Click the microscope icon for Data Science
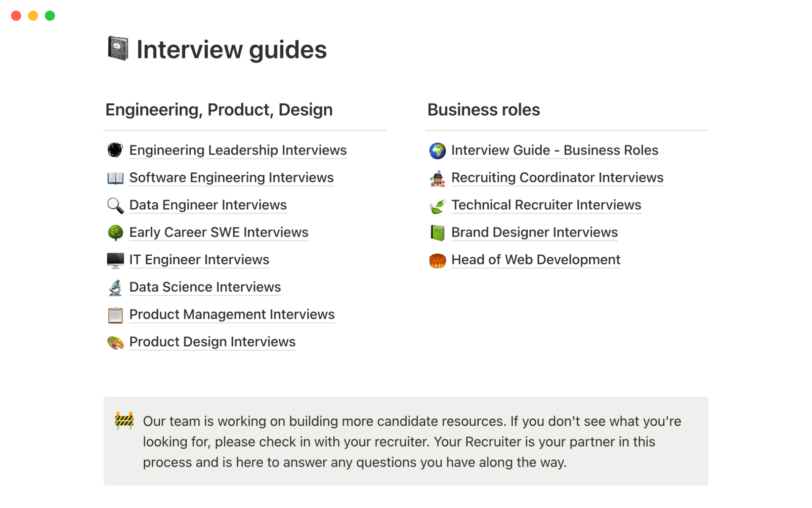 click(115, 287)
